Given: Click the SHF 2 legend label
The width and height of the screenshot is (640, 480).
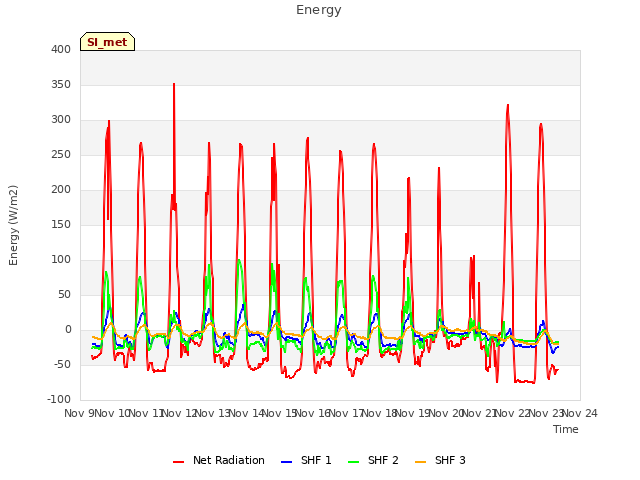Looking at the screenshot, I should 383,460.
